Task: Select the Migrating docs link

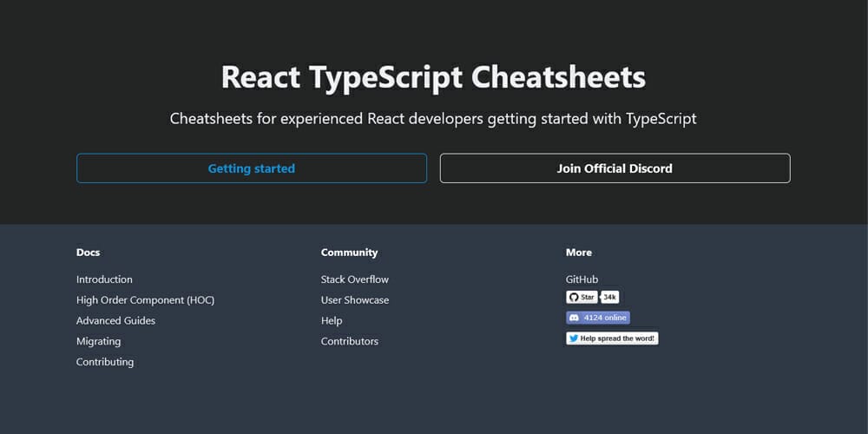Action: (99, 341)
